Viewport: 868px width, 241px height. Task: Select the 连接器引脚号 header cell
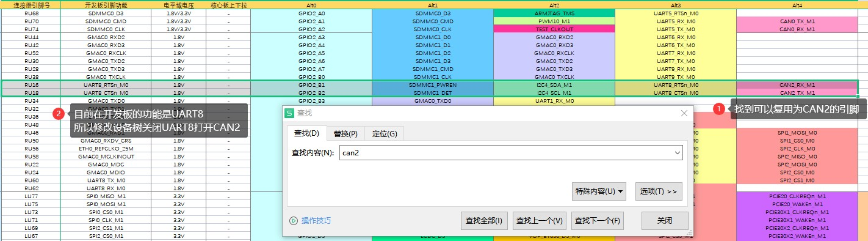coord(31,5)
